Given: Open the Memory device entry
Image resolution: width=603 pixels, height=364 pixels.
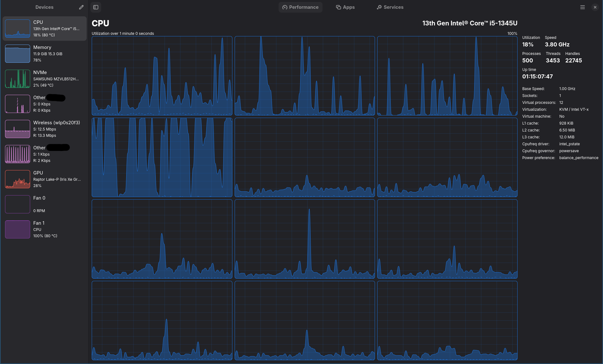Looking at the screenshot, I should click(44, 54).
